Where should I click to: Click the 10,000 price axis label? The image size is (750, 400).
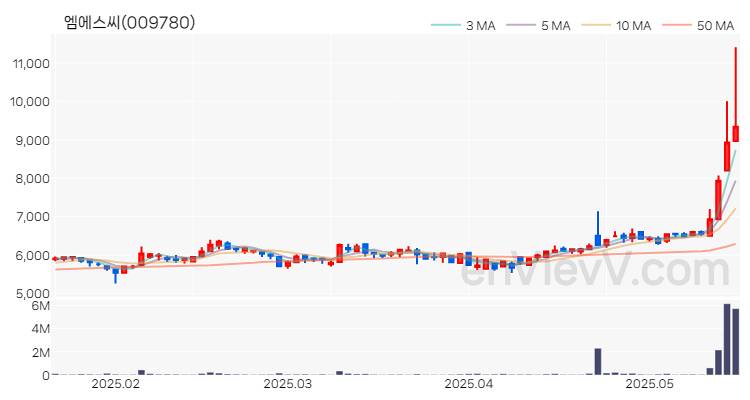point(30,101)
